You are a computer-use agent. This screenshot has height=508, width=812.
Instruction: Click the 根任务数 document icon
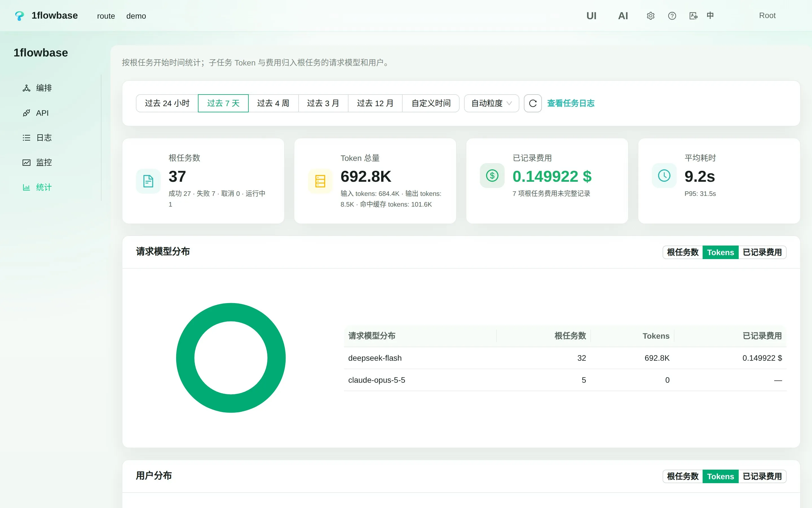point(148,181)
